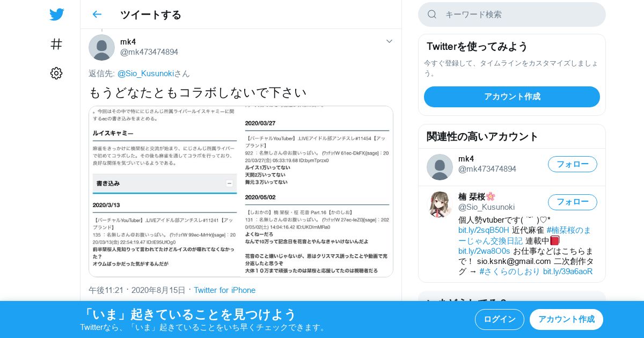
Task: Click the Twitter bird logo
Action: pos(56,14)
